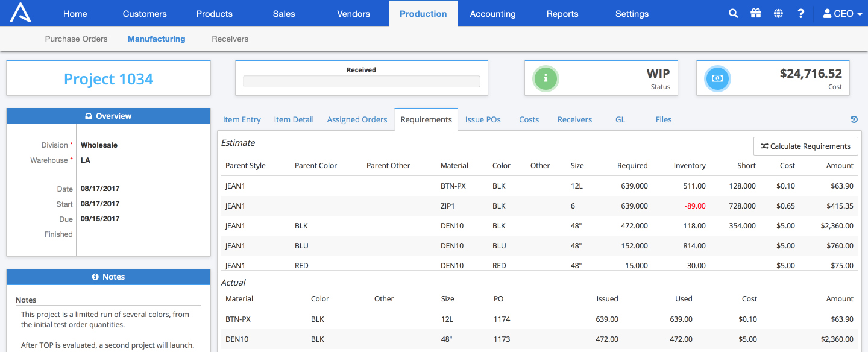
Task: Click inside the Notes text area
Action: [108, 328]
